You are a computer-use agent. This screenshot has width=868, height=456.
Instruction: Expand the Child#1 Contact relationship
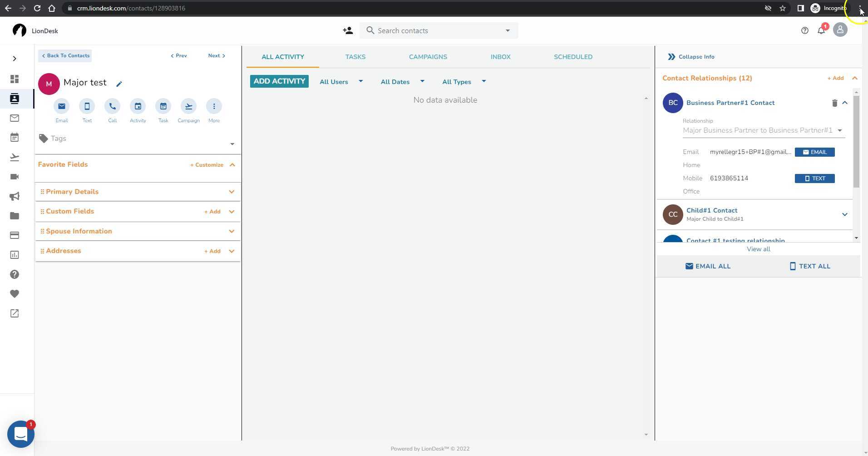(x=845, y=214)
